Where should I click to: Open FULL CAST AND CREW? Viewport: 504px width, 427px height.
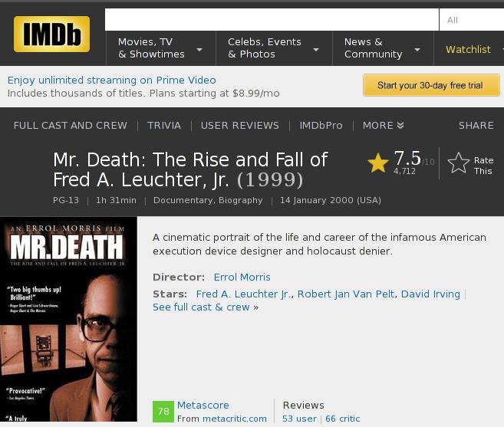click(71, 125)
